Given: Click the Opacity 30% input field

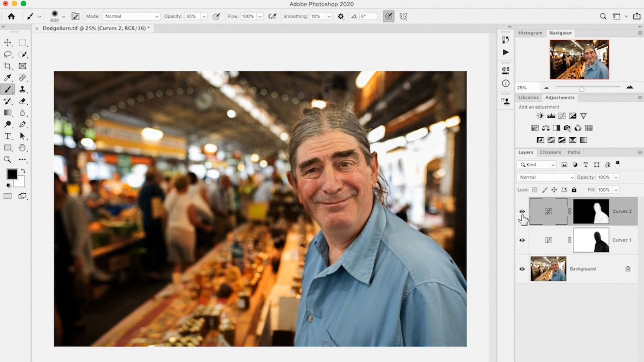Looking at the screenshot, I should click(x=191, y=16).
